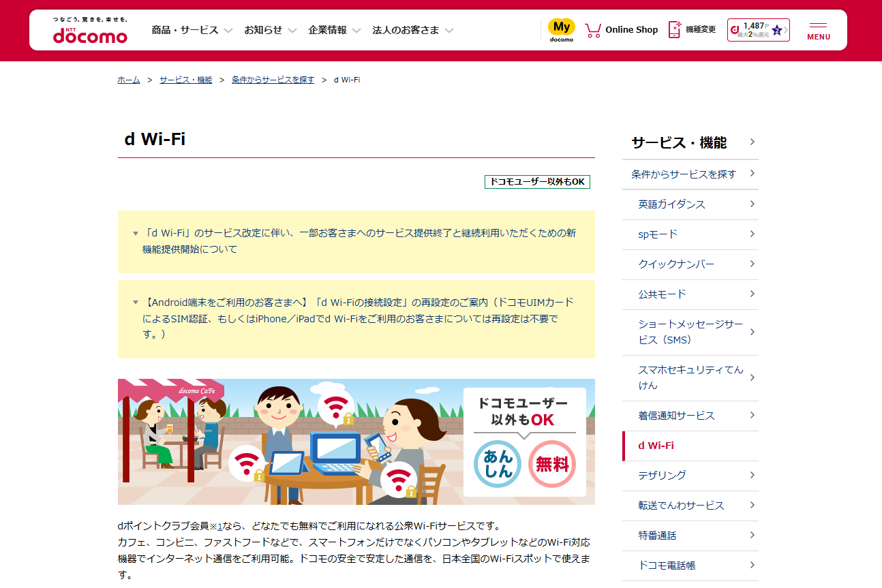
Task: Open スマホセキュリティてんけん in the sidebar
Action: pyautogui.click(x=690, y=377)
